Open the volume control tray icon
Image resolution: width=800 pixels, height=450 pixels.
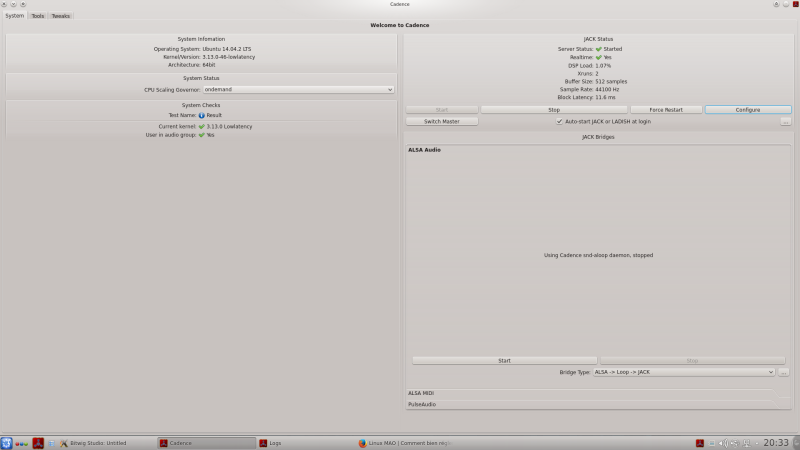[x=723, y=443]
